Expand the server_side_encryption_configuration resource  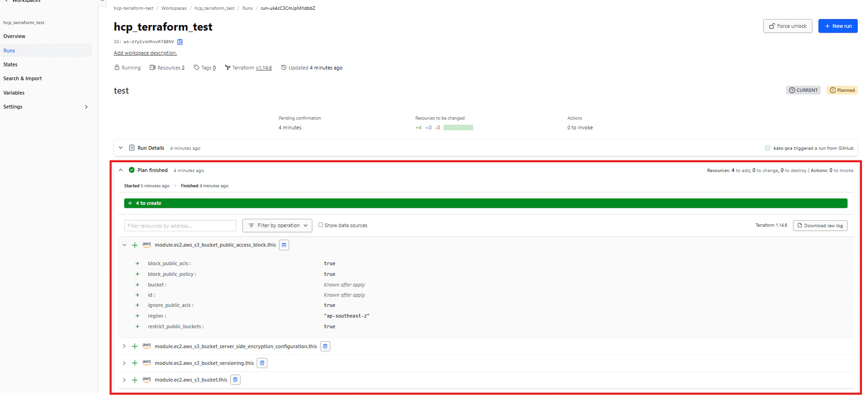pos(124,346)
